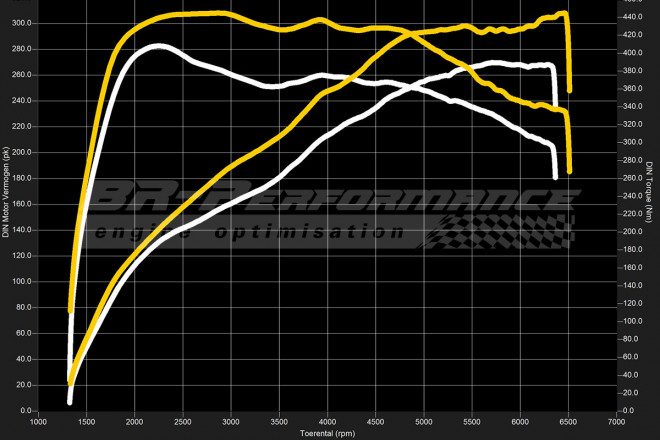Click the 7000 rpm tick label
This screenshot has width=660, height=440.
tap(616, 423)
